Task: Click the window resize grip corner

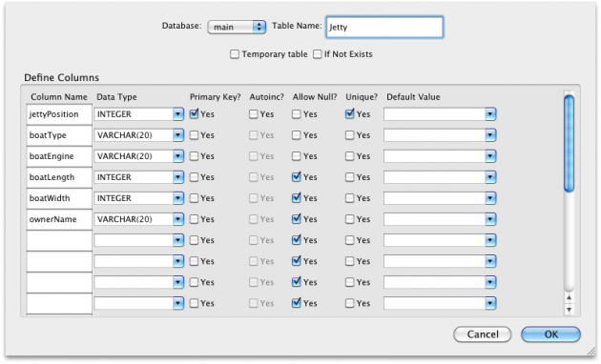Action: click(x=591, y=352)
